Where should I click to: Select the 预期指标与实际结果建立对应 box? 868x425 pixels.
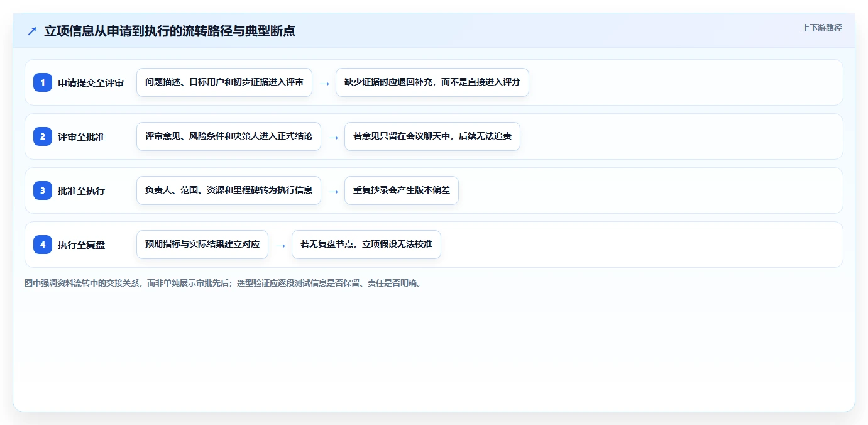(x=202, y=245)
